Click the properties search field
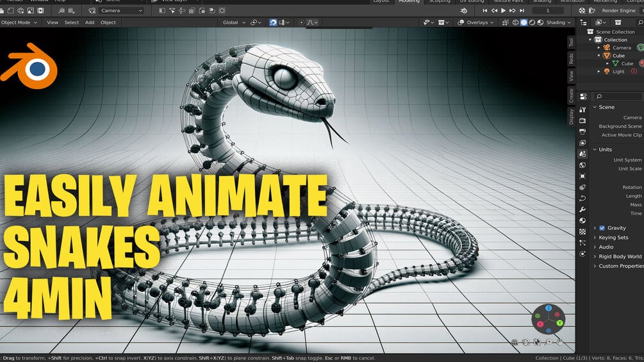 pyautogui.click(x=618, y=96)
